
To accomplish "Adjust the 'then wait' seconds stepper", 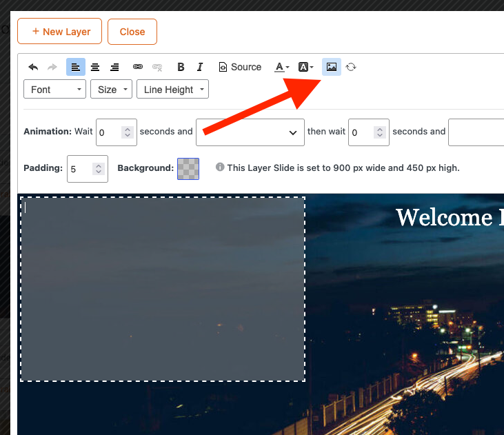I will 380,132.
